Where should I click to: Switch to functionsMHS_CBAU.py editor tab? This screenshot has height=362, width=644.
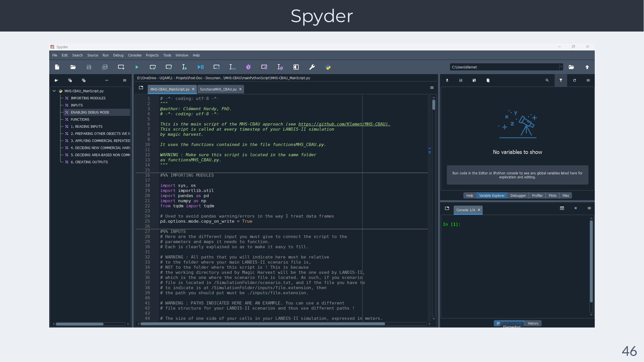click(218, 89)
